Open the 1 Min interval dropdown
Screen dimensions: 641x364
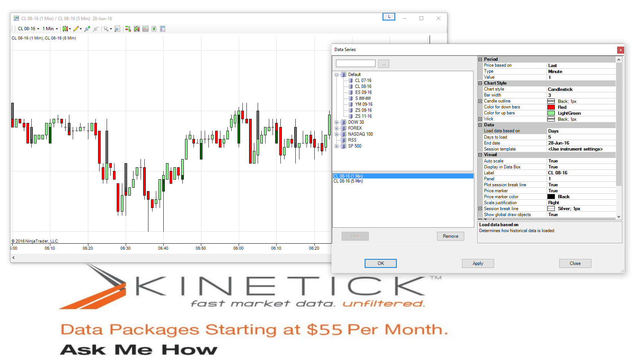coord(50,29)
